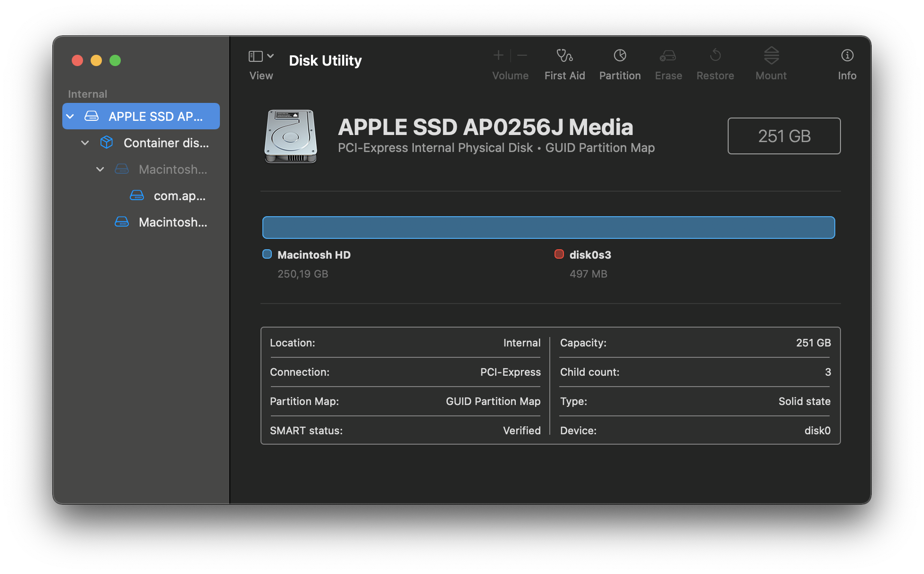Zoom window with green button
Viewport: 924px width, 574px height.
(x=115, y=60)
